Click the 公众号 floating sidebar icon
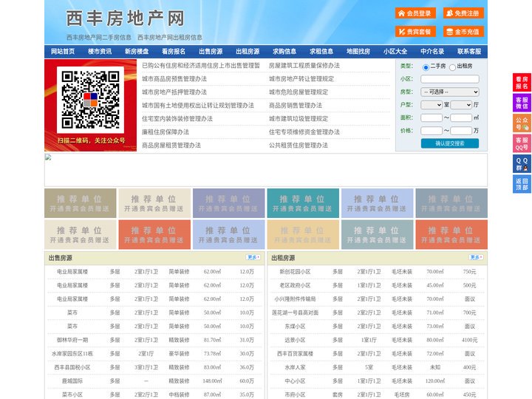 tap(522, 123)
